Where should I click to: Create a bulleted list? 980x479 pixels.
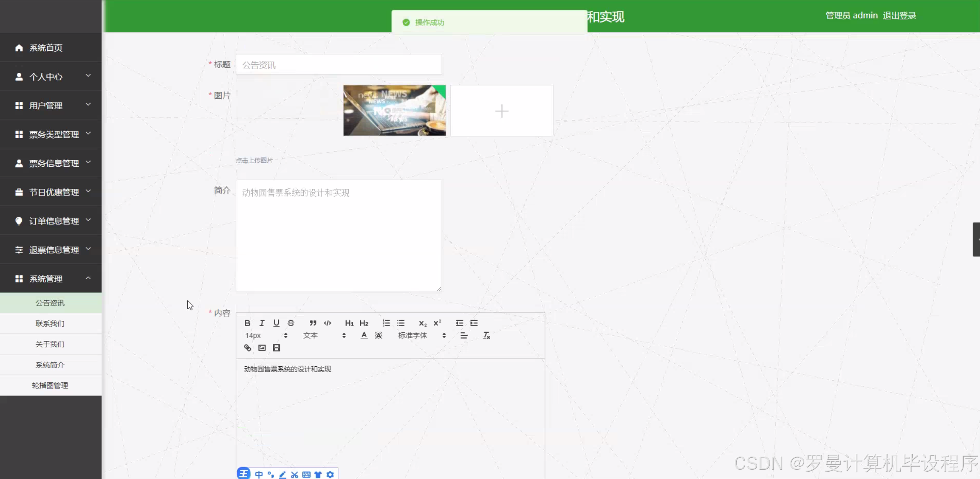401,323
